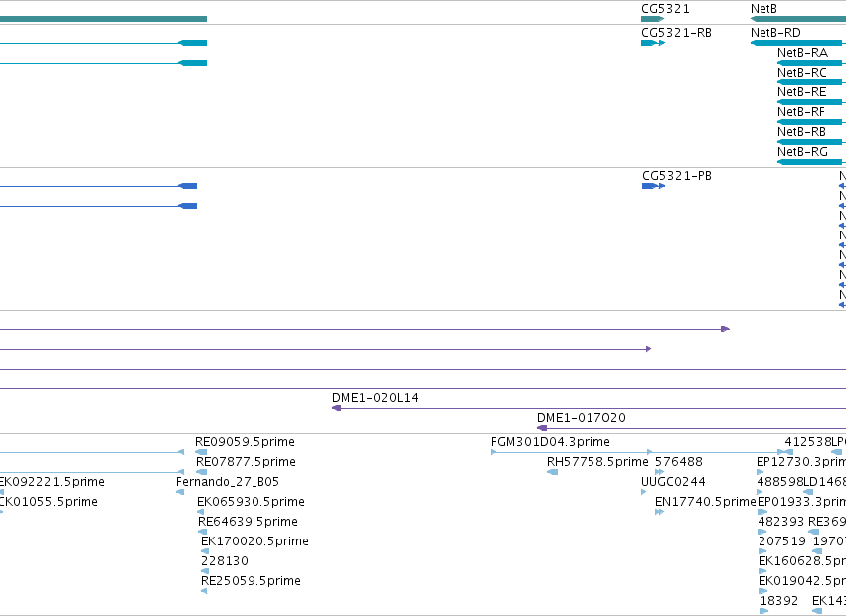Click the CG5321 gene label
Image resolution: width=846 pixels, height=616 pixels.
point(665,9)
